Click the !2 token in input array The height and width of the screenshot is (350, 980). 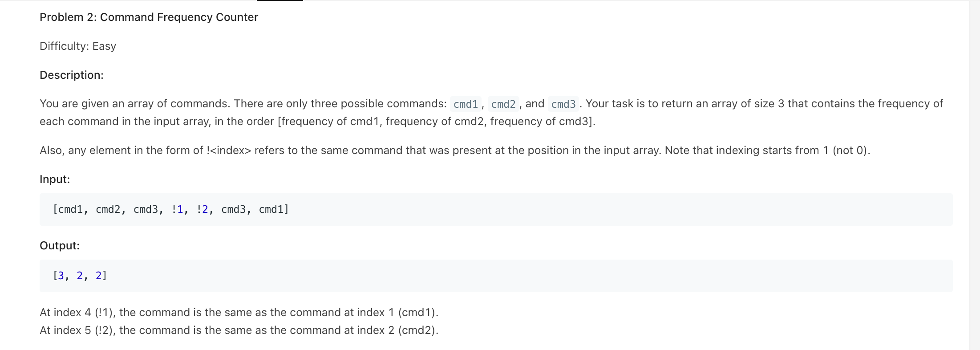coord(202,209)
